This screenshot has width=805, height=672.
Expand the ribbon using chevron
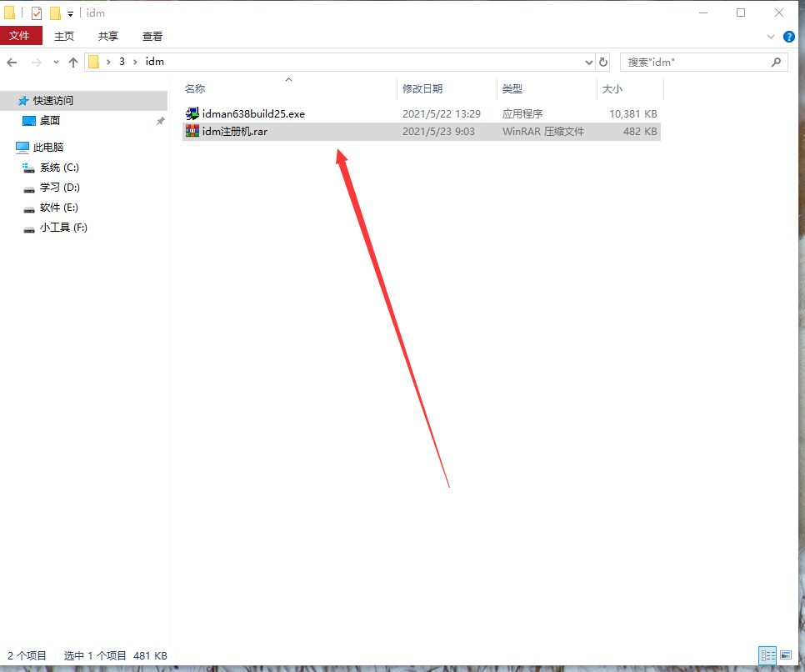point(771,37)
